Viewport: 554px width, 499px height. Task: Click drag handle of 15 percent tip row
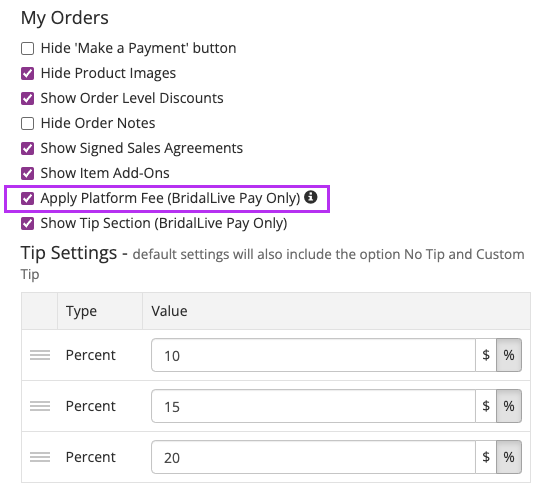(40, 406)
